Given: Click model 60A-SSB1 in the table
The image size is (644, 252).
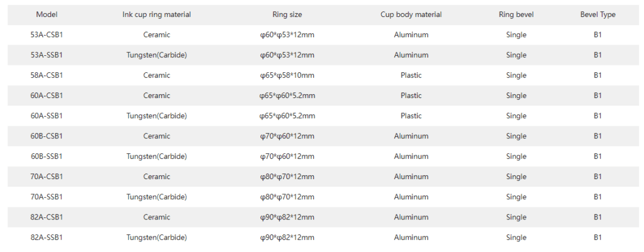Looking at the screenshot, I should coord(47,116).
